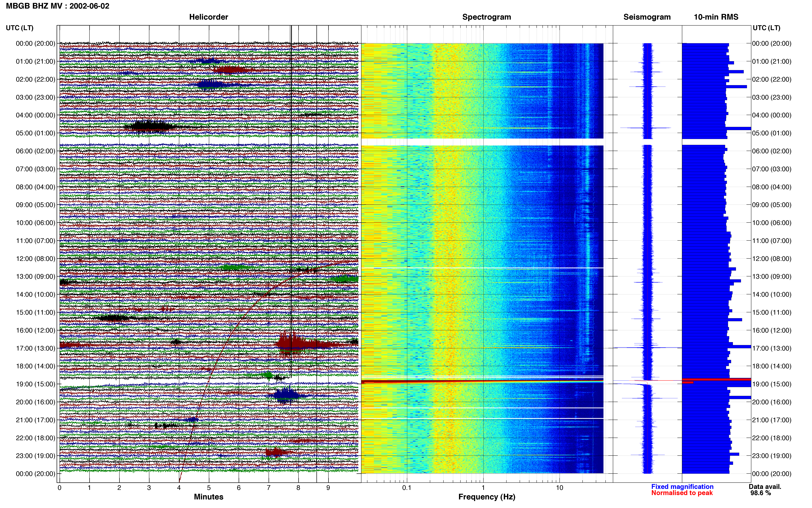The image size is (812, 508).
Task: Click the left 'UTC (LT)' axis label
Action: click(x=20, y=28)
